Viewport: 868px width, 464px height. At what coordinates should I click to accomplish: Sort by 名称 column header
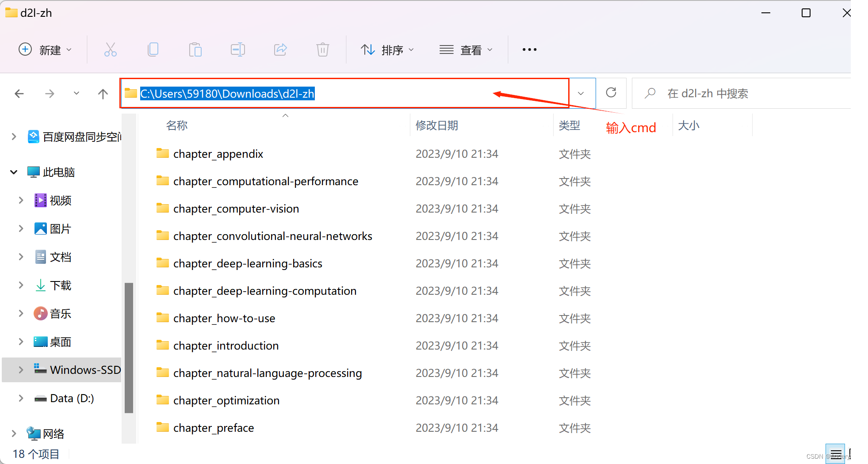coord(177,126)
